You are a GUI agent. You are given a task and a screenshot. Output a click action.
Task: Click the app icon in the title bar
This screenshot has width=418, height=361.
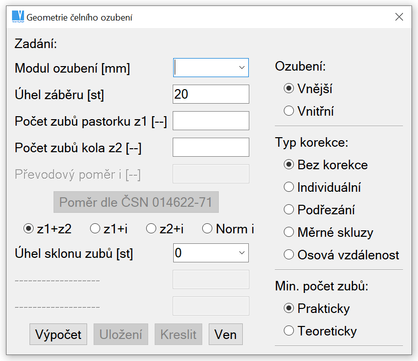pyautogui.click(x=18, y=17)
